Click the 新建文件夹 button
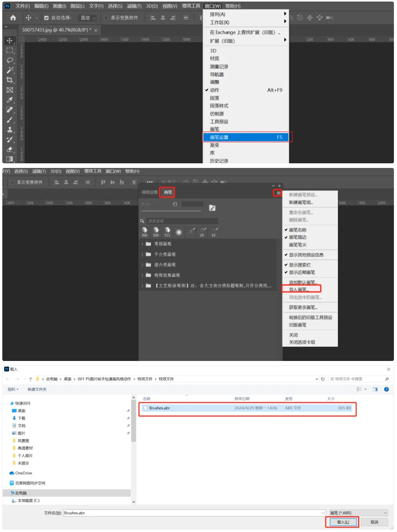Image resolution: width=397 pixels, height=532 pixels. [37, 390]
